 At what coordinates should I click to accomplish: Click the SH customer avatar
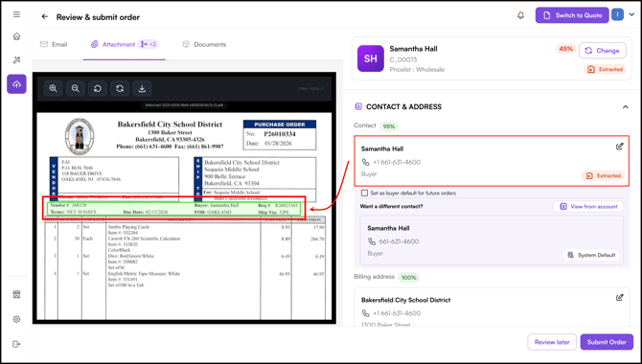(371, 58)
